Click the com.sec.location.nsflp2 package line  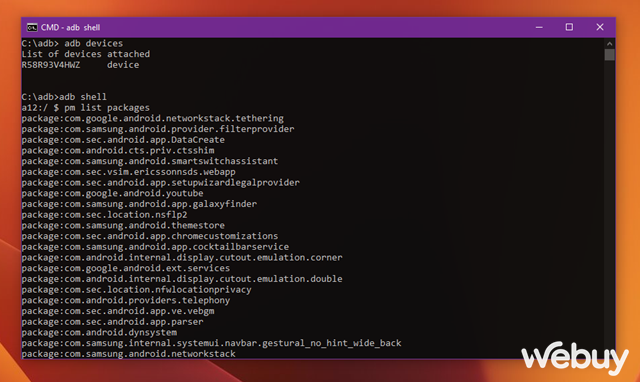click(x=104, y=215)
